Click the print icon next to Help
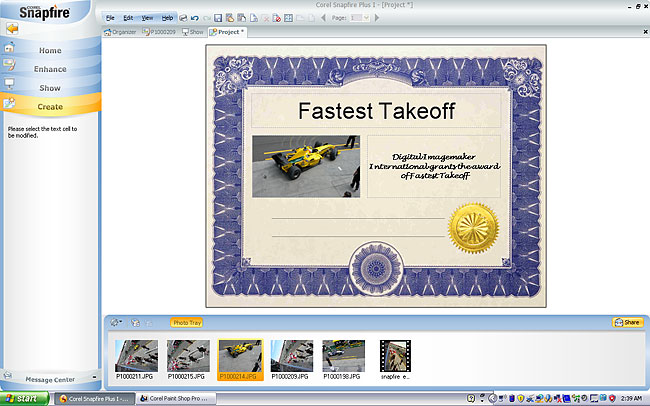This screenshot has height=406, width=650. [x=183, y=18]
